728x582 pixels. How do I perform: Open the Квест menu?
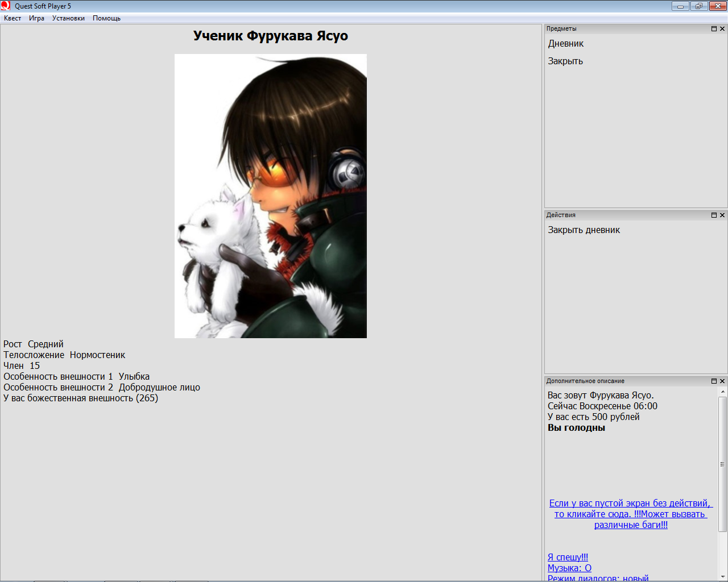[x=13, y=18]
